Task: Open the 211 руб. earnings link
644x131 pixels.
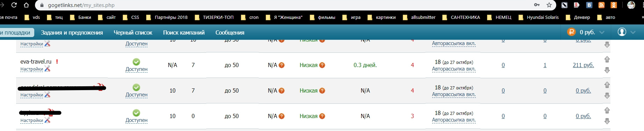Action: click(583, 65)
